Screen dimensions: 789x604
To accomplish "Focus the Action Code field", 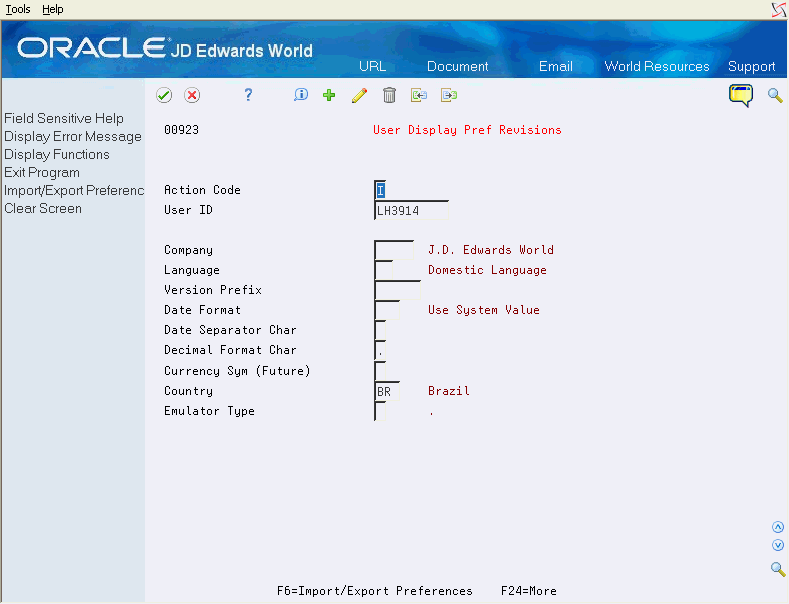I will point(380,190).
